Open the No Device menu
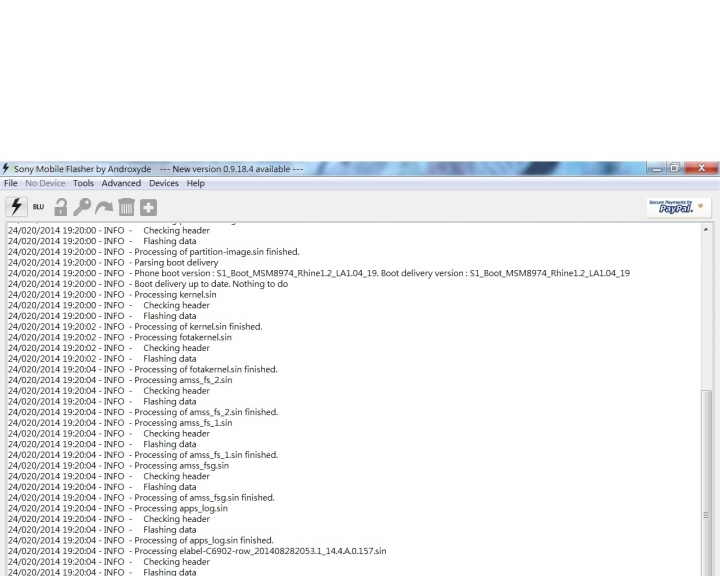Image resolution: width=720 pixels, height=576 pixels. pos(45,183)
